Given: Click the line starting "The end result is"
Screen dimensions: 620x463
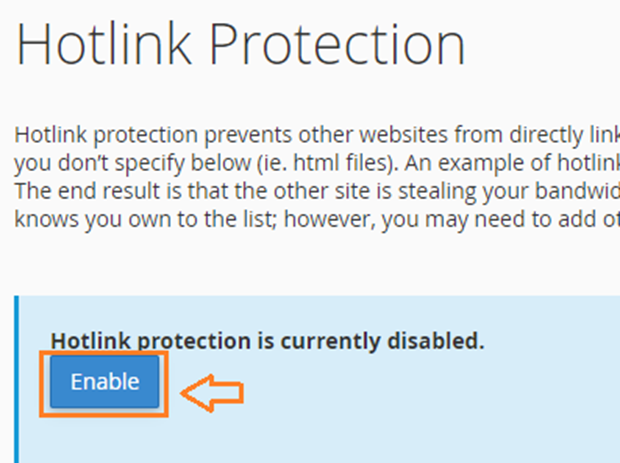Looking at the screenshot, I should coord(317,191).
